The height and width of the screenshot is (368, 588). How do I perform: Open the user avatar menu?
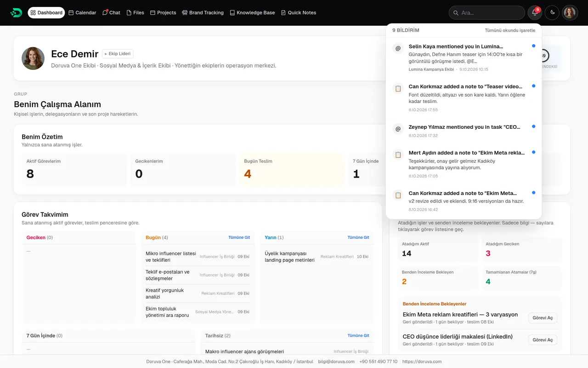coord(570,12)
